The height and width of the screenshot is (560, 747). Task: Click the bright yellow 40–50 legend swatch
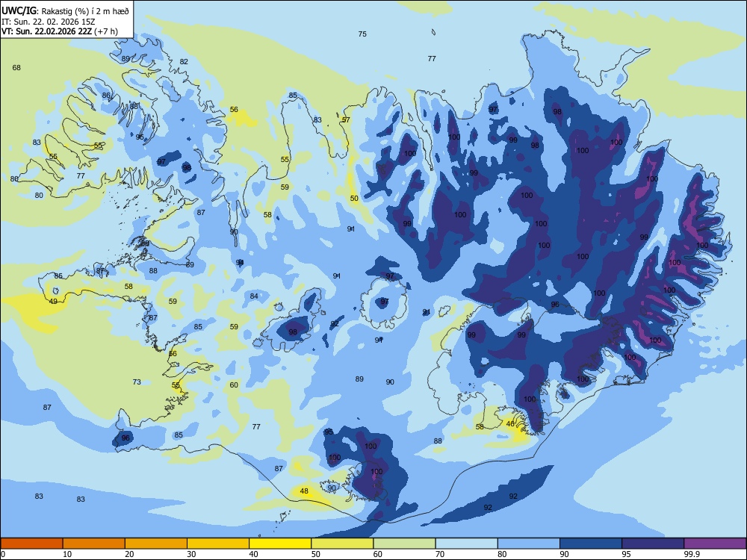tap(280, 544)
